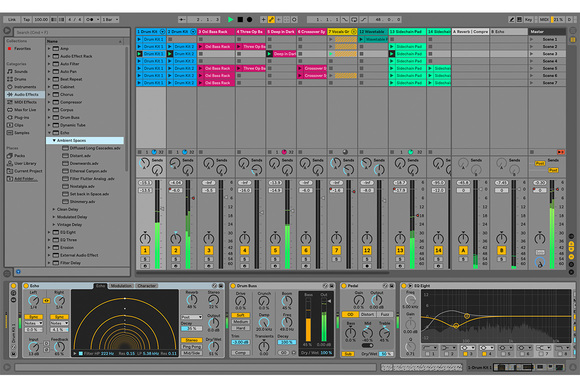
Task: Start playback with the green Play button
Action: [x=230, y=19]
